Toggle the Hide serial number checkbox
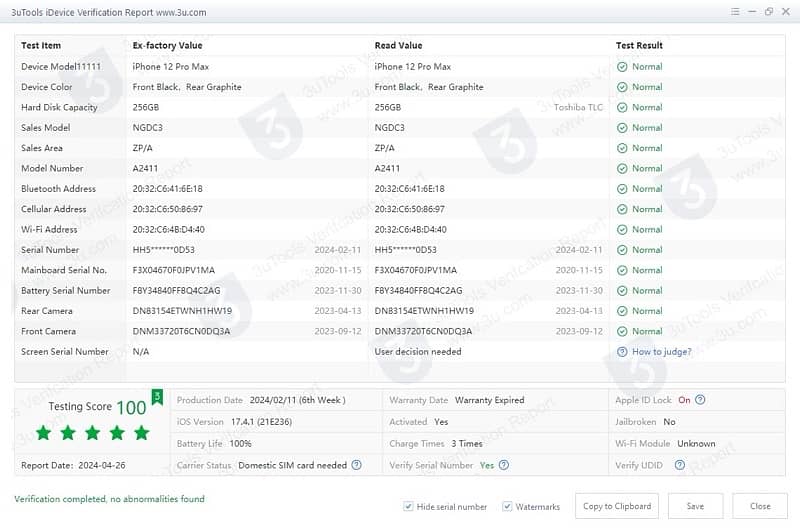Screen dimensions: 800x531 pyautogui.click(x=408, y=507)
